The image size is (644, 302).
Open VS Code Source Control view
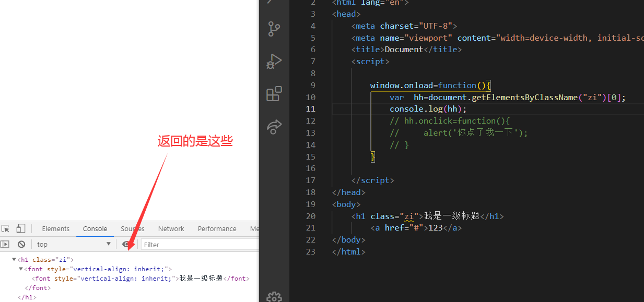274,29
